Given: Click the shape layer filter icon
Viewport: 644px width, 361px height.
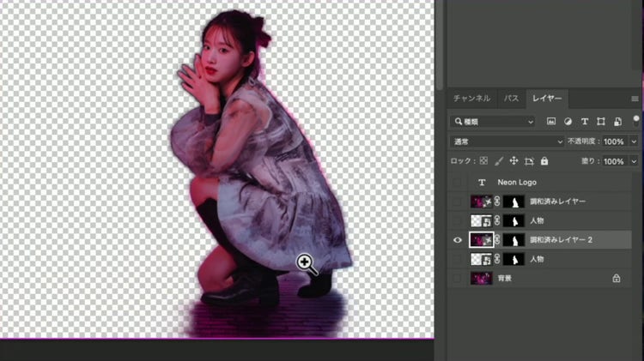Looking at the screenshot, I should point(601,121).
